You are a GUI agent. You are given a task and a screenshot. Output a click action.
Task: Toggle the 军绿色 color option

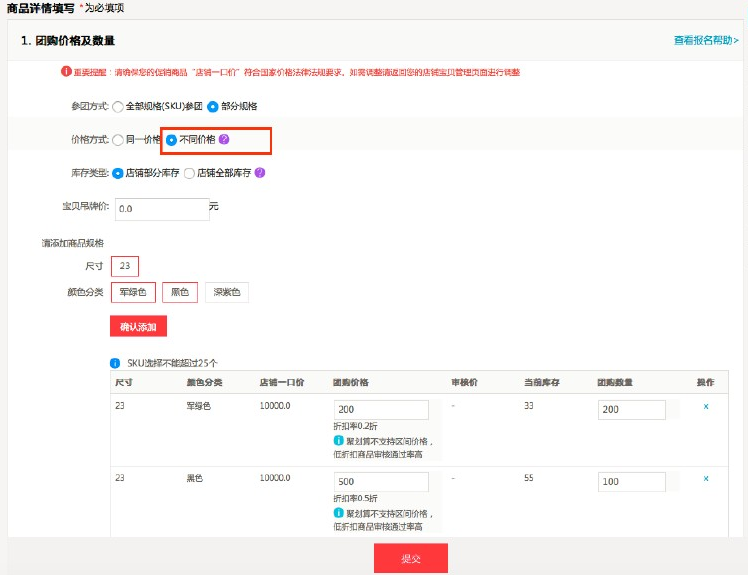(x=133, y=292)
